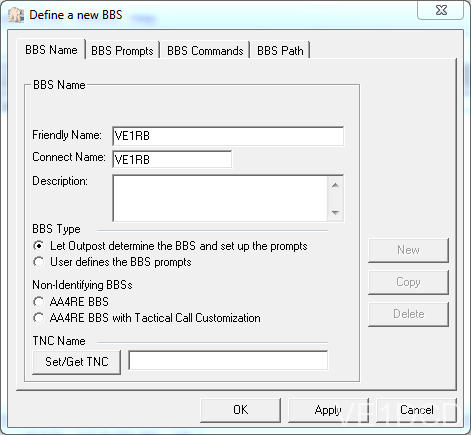Click the Set/Get TNC button
The width and height of the screenshot is (471, 435).
76,362
